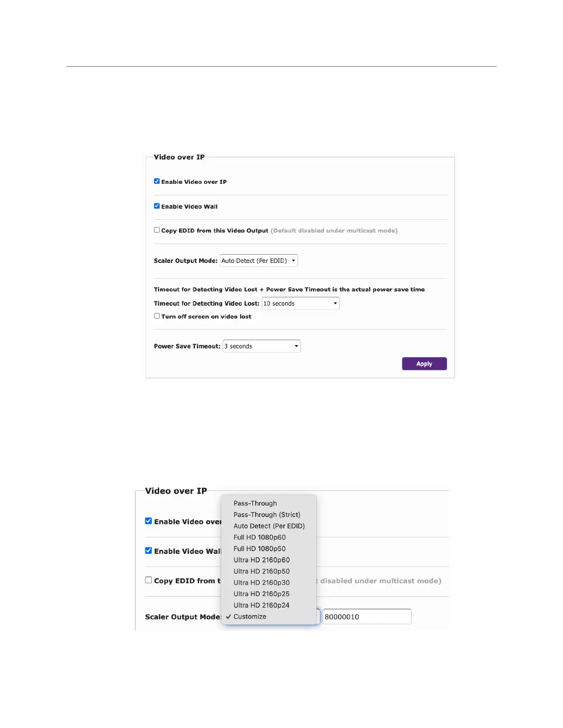Open the Scaler Output Mode dropdown
This screenshot has height=728, width=563.
(x=259, y=261)
